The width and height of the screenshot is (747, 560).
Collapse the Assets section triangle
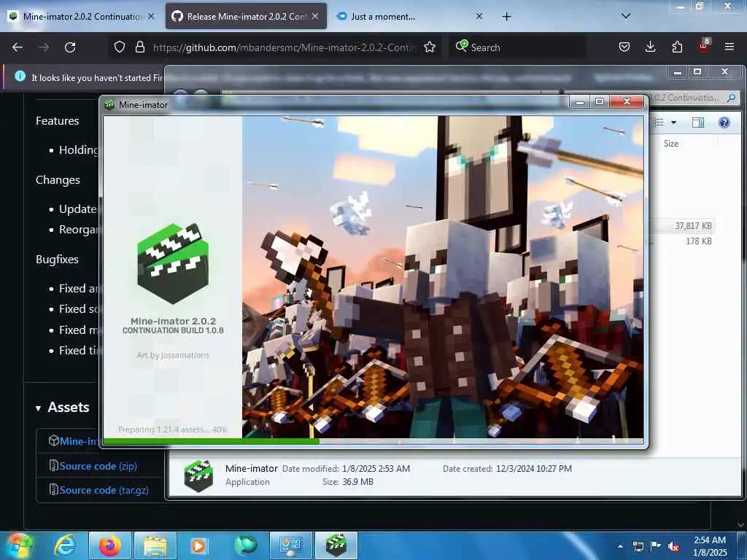click(38, 408)
